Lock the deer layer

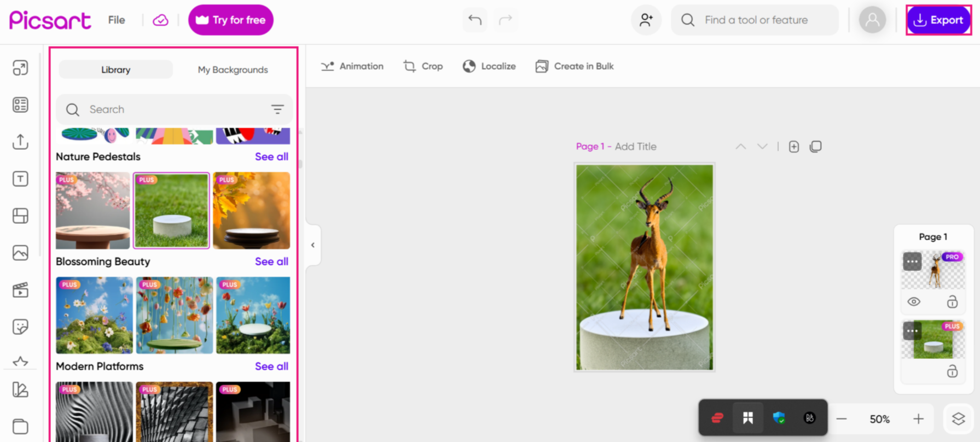[x=953, y=302]
